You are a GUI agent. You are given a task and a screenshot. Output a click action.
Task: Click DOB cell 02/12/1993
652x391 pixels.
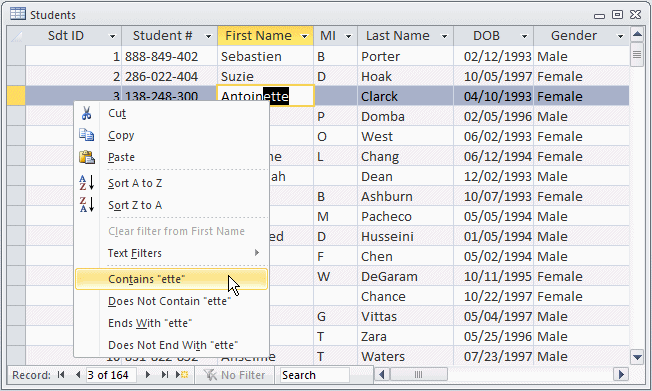pos(494,56)
